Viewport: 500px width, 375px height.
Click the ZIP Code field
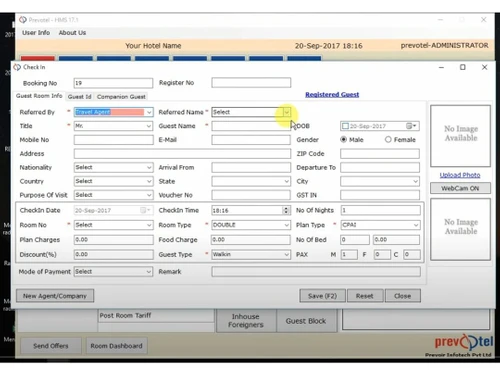tap(380, 153)
